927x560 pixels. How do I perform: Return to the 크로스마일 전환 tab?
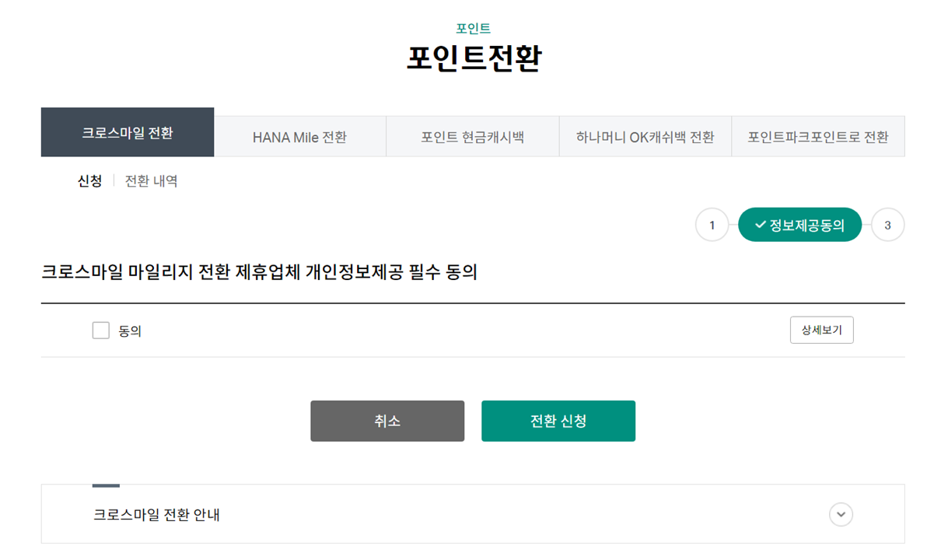(x=127, y=131)
